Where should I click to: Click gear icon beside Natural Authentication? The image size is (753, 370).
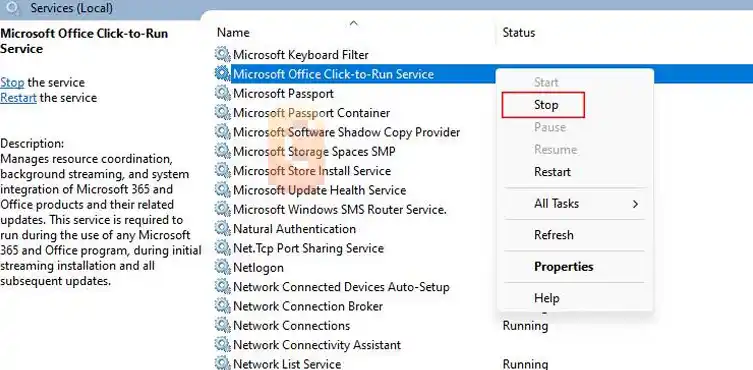pyautogui.click(x=222, y=229)
